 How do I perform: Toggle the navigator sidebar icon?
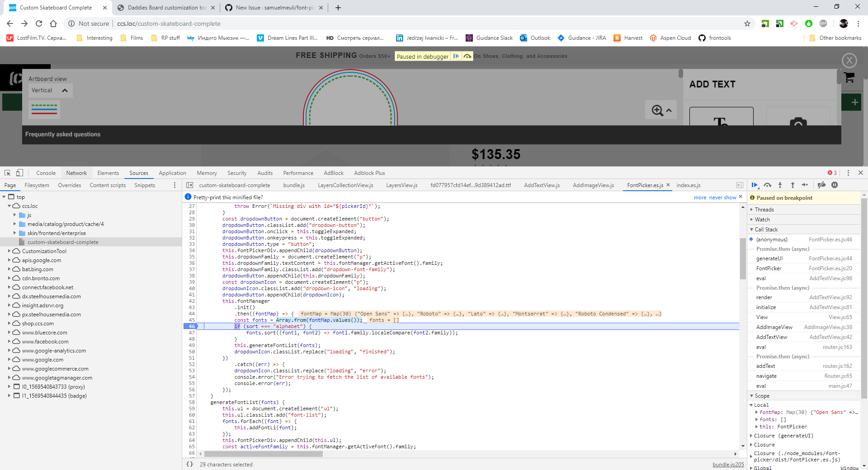point(190,185)
